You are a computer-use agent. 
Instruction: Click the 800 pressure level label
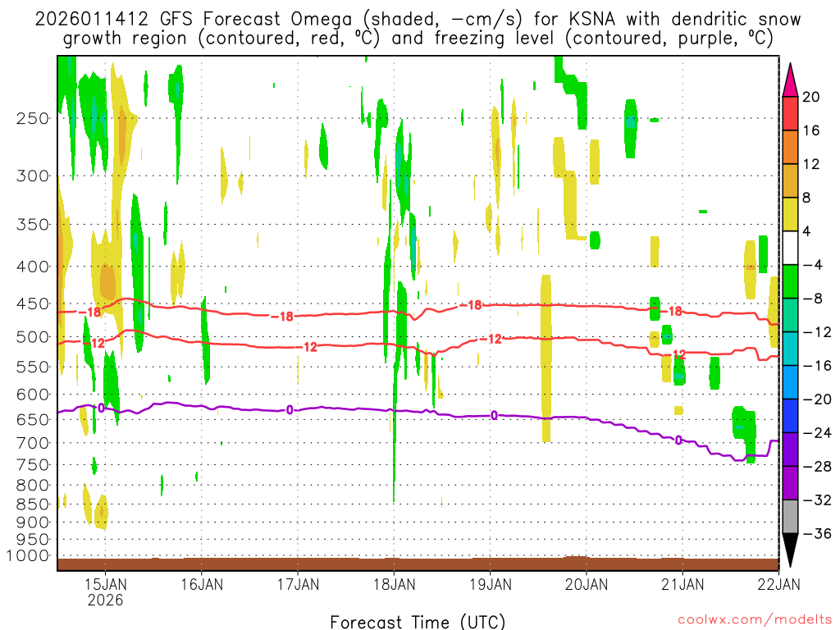coord(33,486)
